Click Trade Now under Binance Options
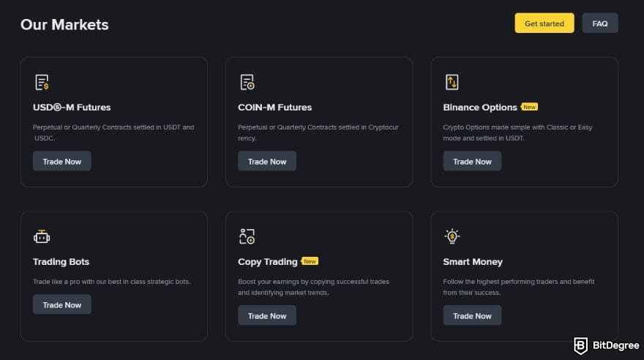 tap(472, 161)
